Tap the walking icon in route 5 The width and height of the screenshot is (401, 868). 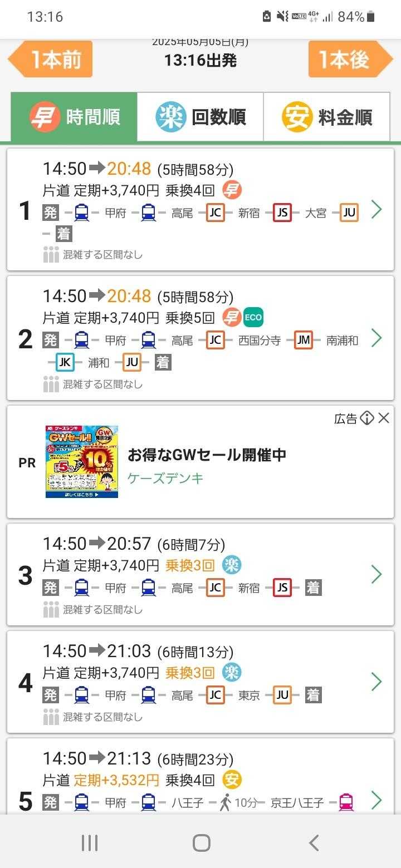pos(225,802)
